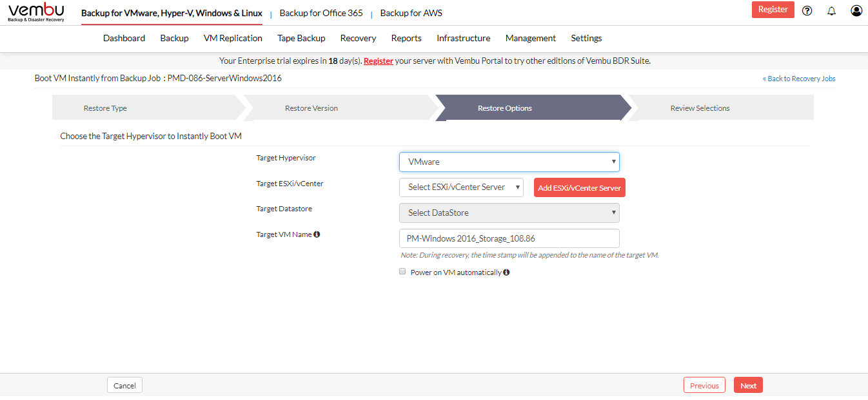The width and height of the screenshot is (868, 400).
Task: Open the help question mark icon
Action: click(x=807, y=10)
